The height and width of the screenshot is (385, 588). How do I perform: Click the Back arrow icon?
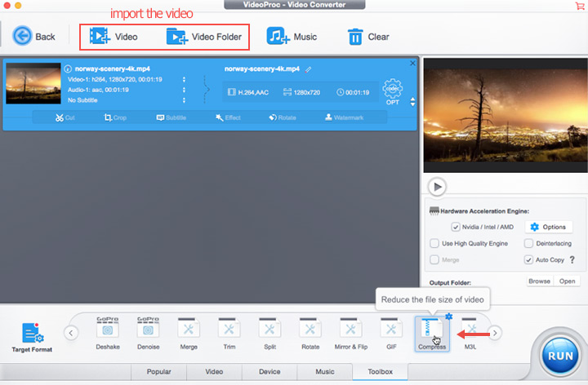[21, 36]
